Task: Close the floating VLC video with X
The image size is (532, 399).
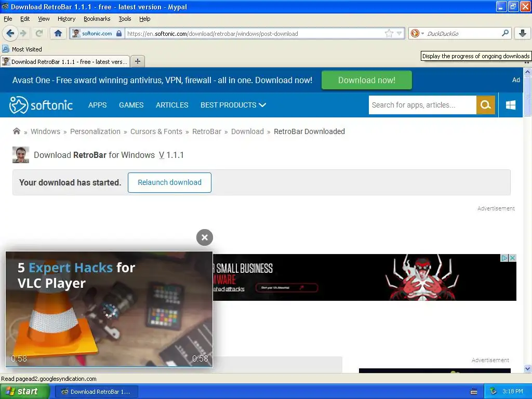Action: (205, 237)
